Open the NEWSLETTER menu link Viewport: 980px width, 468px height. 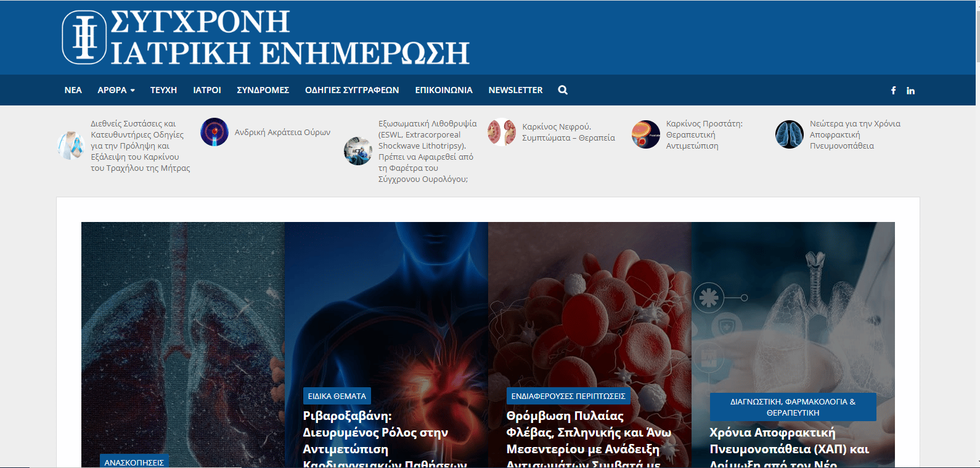pyautogui.click(x=515, y=90)
